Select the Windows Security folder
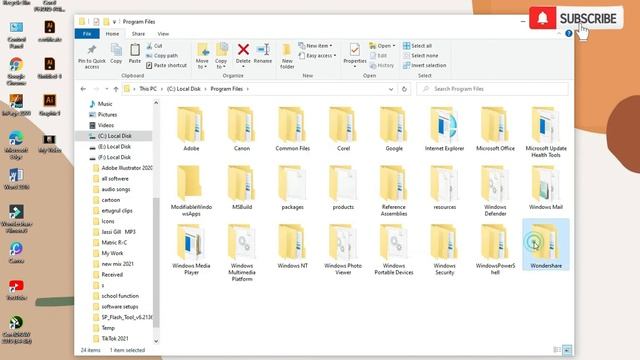The image size is (640, 360). coord(444,249)
